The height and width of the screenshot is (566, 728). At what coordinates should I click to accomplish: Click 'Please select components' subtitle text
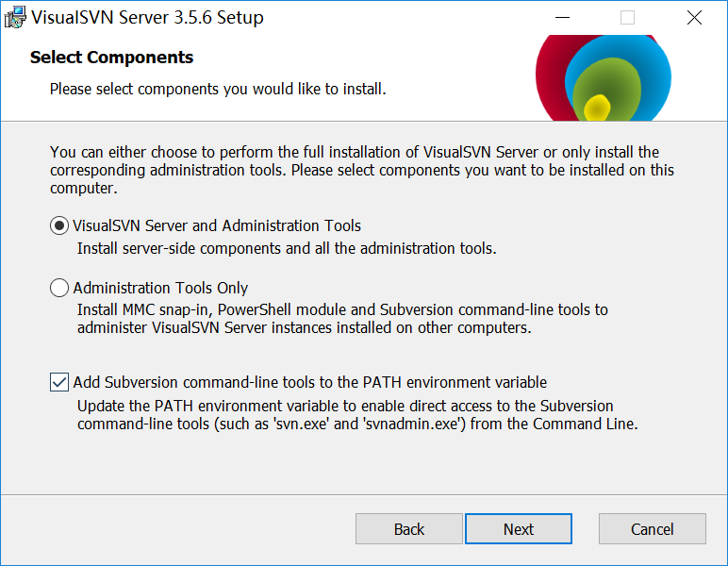[217, 90]
